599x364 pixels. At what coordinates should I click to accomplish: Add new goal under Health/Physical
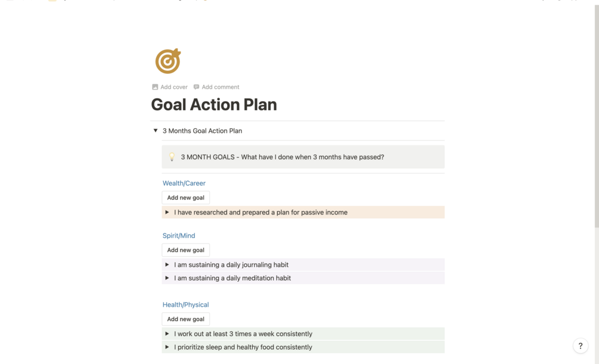185,319
